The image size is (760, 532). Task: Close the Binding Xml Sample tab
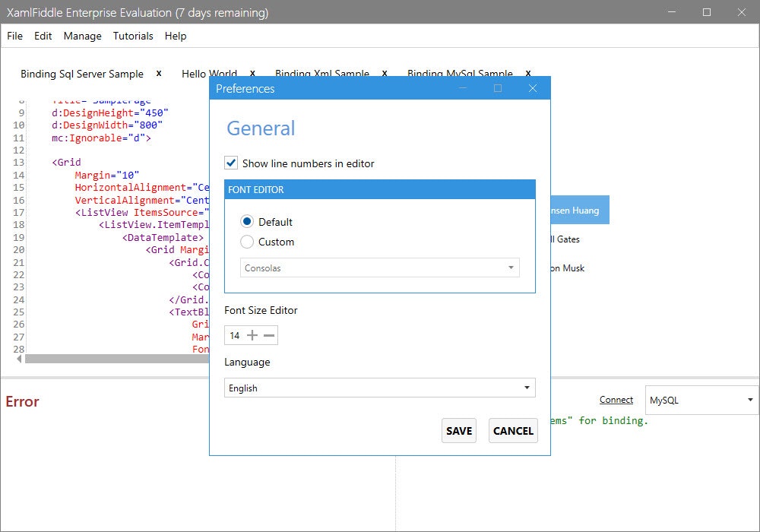[x=385, y=73]
